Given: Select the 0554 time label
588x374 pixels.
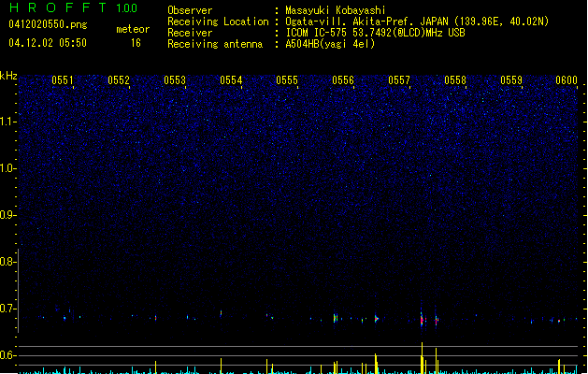Looking at the screenshot, I should pyautogui.click(x=231, y=80).
